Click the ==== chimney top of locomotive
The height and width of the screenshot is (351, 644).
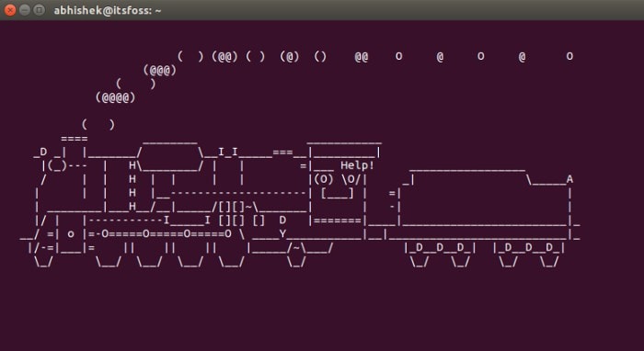tap(75, 139)
